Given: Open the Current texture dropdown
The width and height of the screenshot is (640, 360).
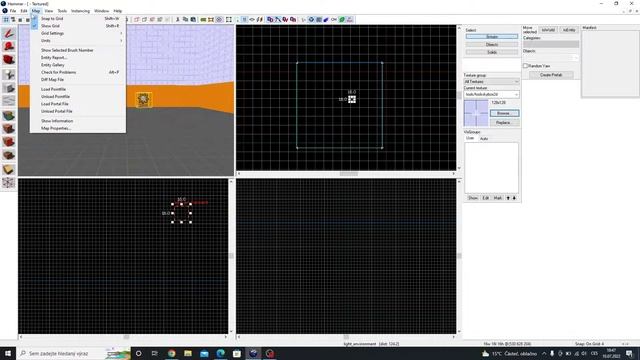Looking at the screenshot, I should coord(491,94).
